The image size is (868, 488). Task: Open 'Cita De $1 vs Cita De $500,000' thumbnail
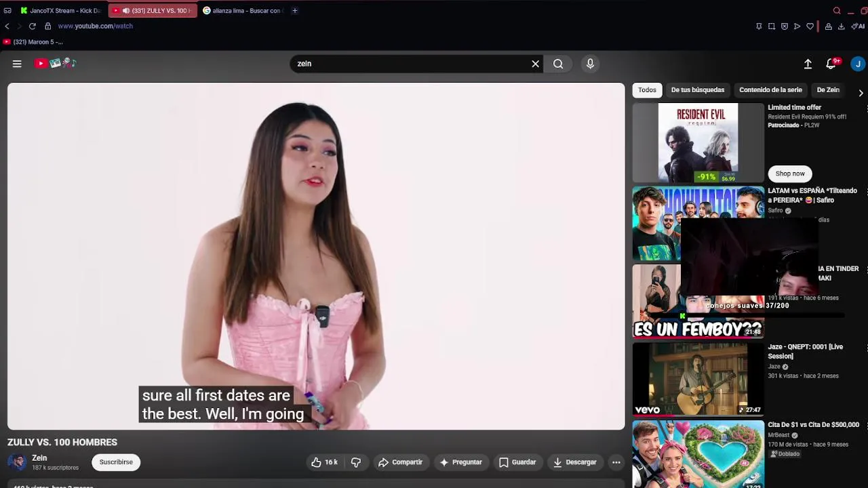pos(698,454)
